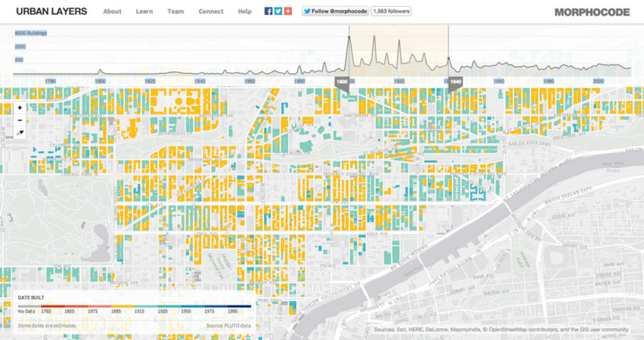Viewport: 644px width, 340px height.
Task: Open the About menu item
Action: point(112,11)
